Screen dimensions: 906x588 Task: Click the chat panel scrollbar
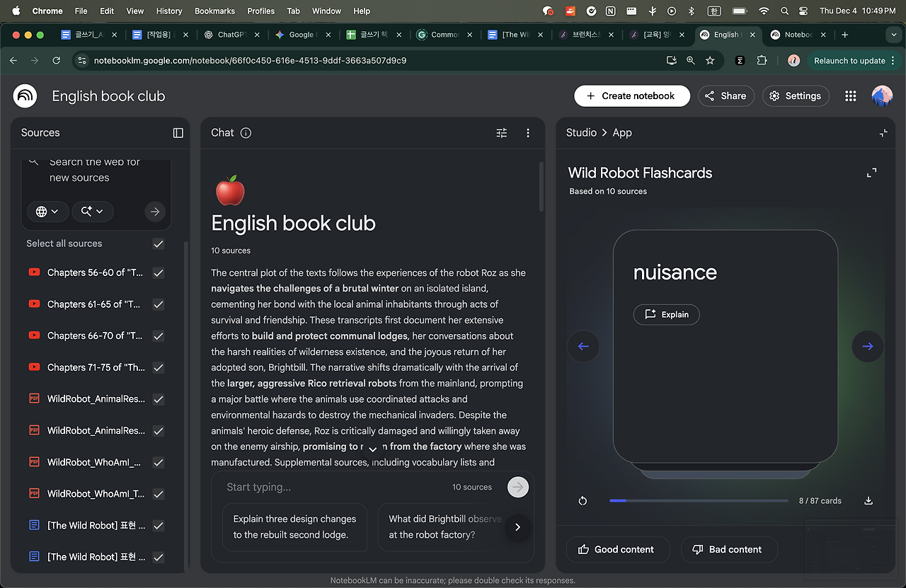541,188
